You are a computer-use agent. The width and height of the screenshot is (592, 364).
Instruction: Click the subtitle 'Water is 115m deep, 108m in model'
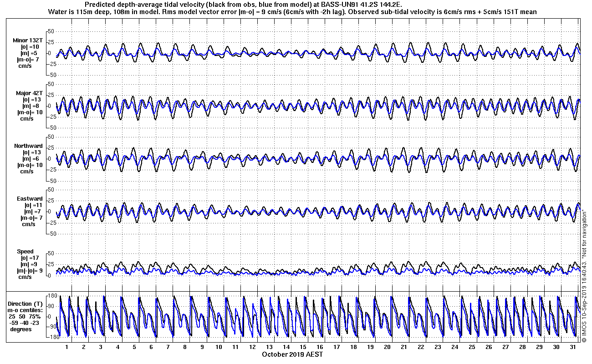104,11
